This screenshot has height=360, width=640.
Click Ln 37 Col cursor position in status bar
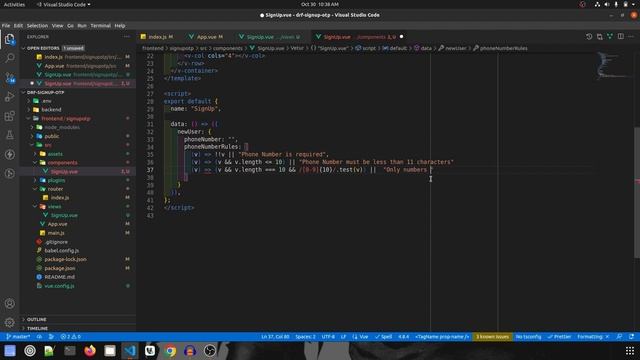point(275,337)
